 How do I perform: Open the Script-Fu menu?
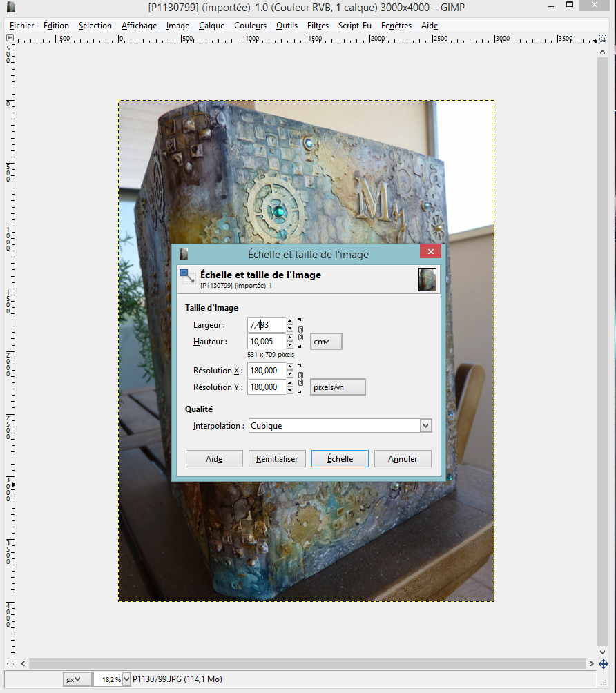[355, 26]
